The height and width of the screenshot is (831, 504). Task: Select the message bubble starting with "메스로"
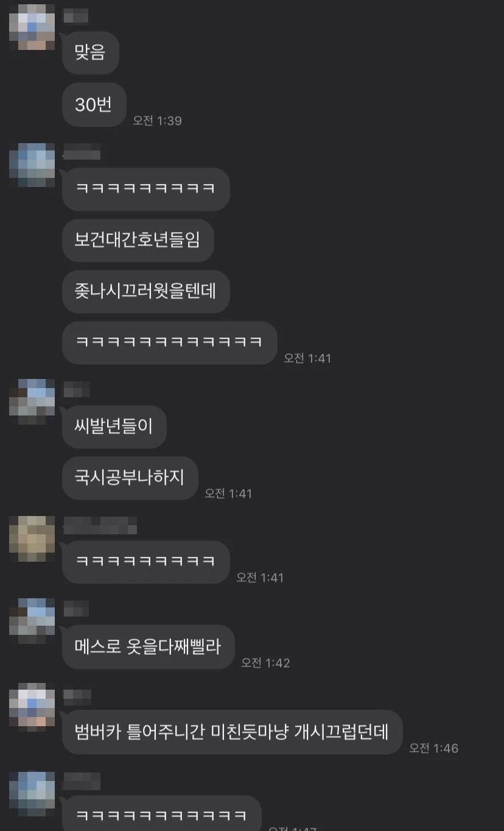coord(148,646)
